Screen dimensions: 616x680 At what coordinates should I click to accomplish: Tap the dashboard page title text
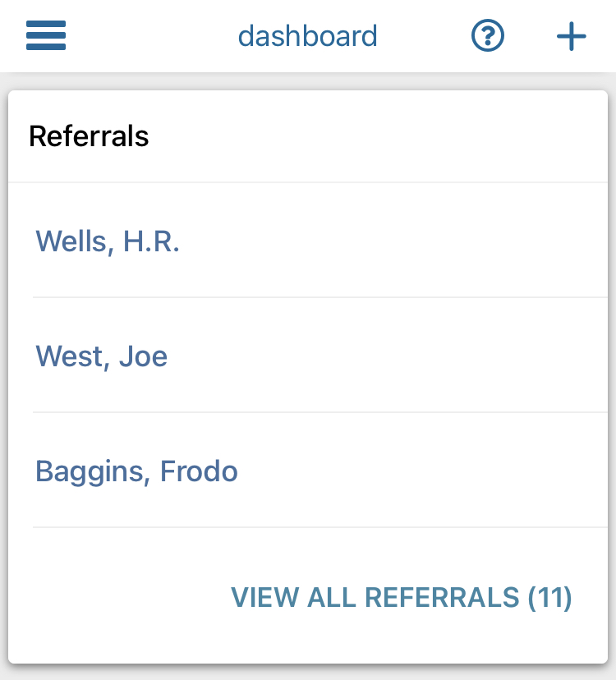click(x=307, y=36)
